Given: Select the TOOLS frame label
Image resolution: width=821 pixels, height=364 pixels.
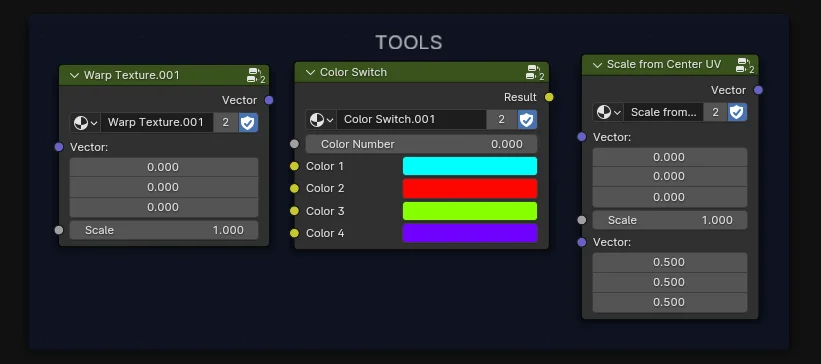Looking at the screenshot, I should [x=409, y=42].
